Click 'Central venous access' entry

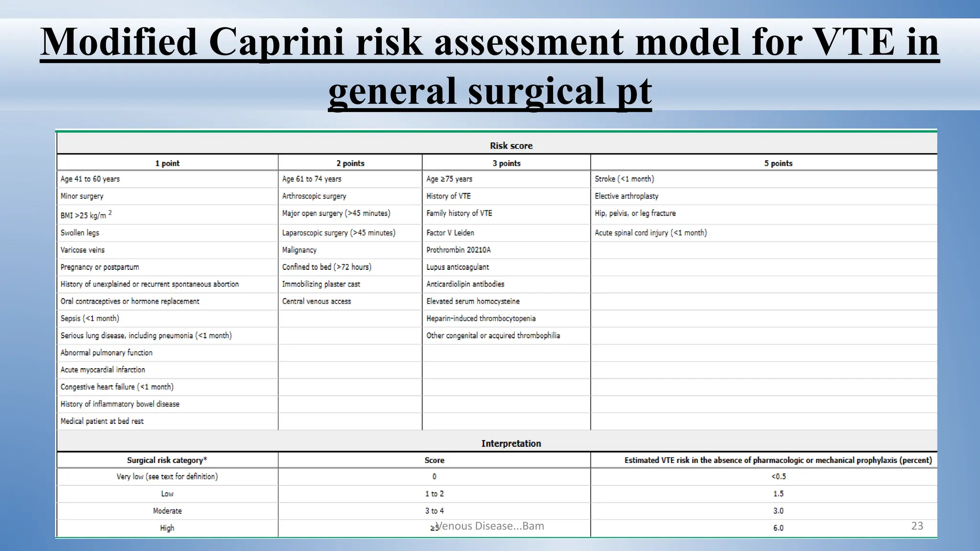(316, 301)
